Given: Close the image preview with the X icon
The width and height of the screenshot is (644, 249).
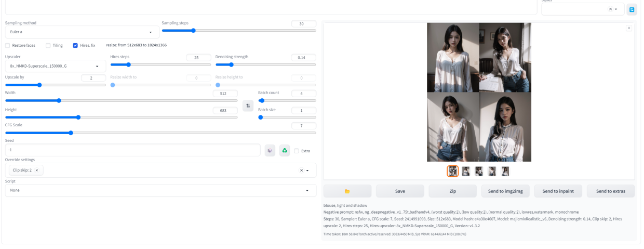Looking at the screenshot, I should coord(629,28).
